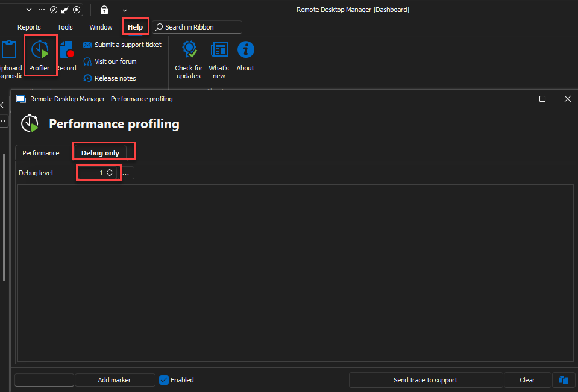Click the magnifier icon in ribbon search

(x=159, y=27)
